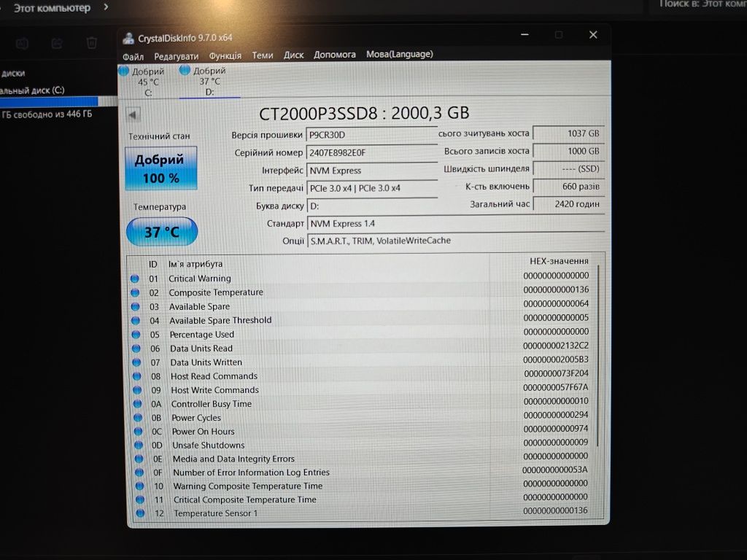Click the status dot for Media and Data Integrity Errors
The width and height of the screenshot is (747, 560).
click(139, 459)
